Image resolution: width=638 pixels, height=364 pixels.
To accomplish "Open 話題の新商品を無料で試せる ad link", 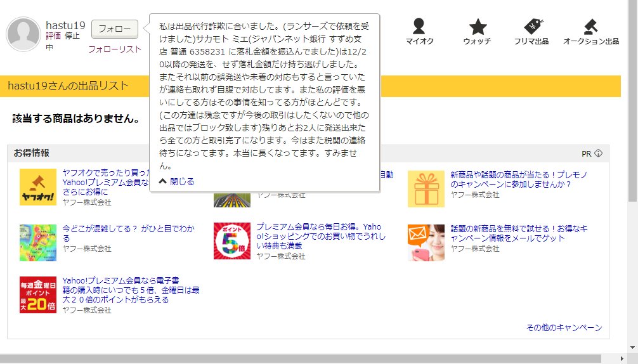I will tap(519, 233).
